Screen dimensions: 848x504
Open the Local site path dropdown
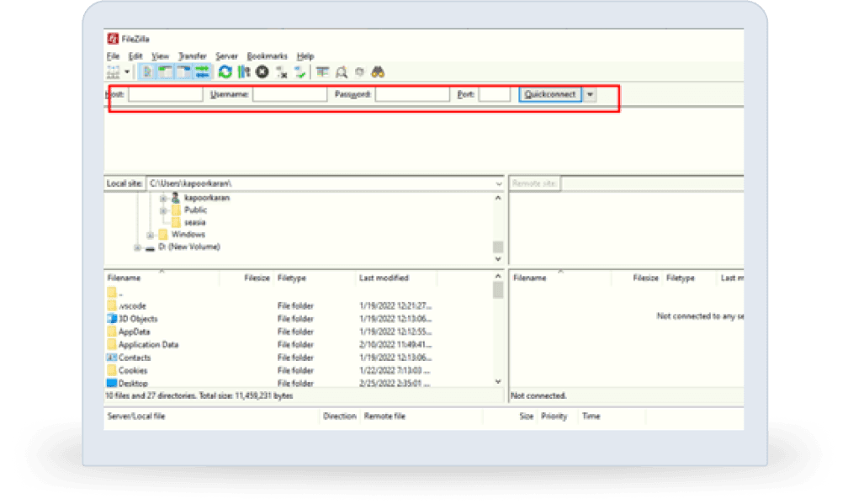(x=498, y=183)
